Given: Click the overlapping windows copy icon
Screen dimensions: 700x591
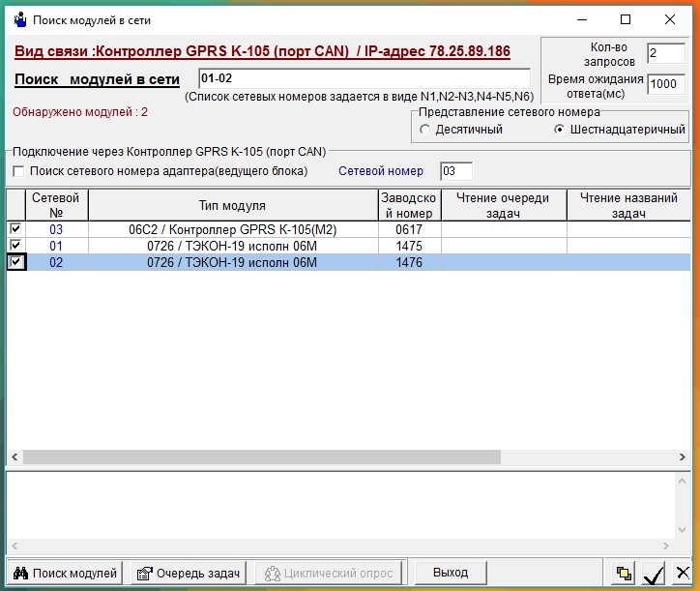Looking at the screenshot, I should (624, 573).
